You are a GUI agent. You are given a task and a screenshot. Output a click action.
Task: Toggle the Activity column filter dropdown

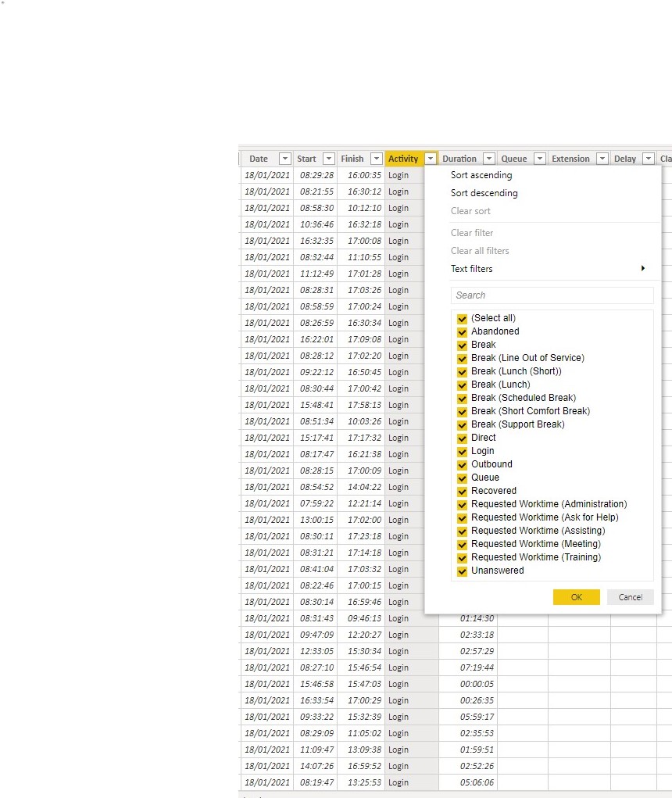click(431, 159)
